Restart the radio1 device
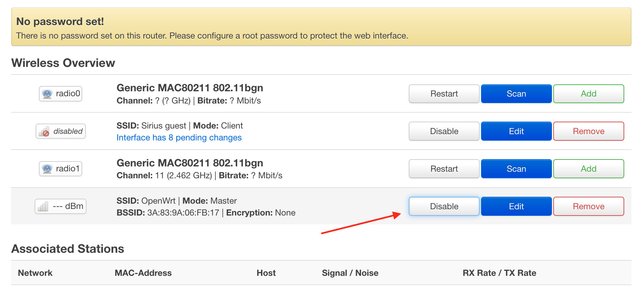644x290 pixels. 444,169
